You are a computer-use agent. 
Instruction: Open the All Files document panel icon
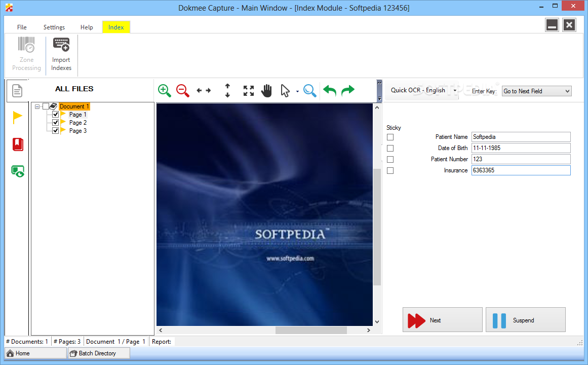17,91
